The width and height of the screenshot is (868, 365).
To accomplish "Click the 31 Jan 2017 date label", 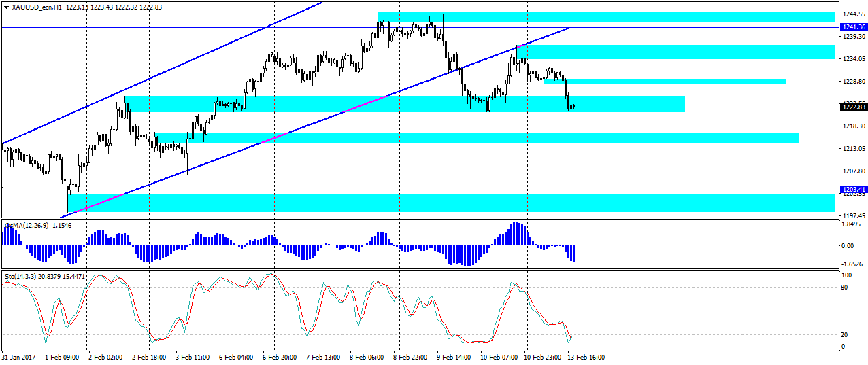I will (17, 357).
